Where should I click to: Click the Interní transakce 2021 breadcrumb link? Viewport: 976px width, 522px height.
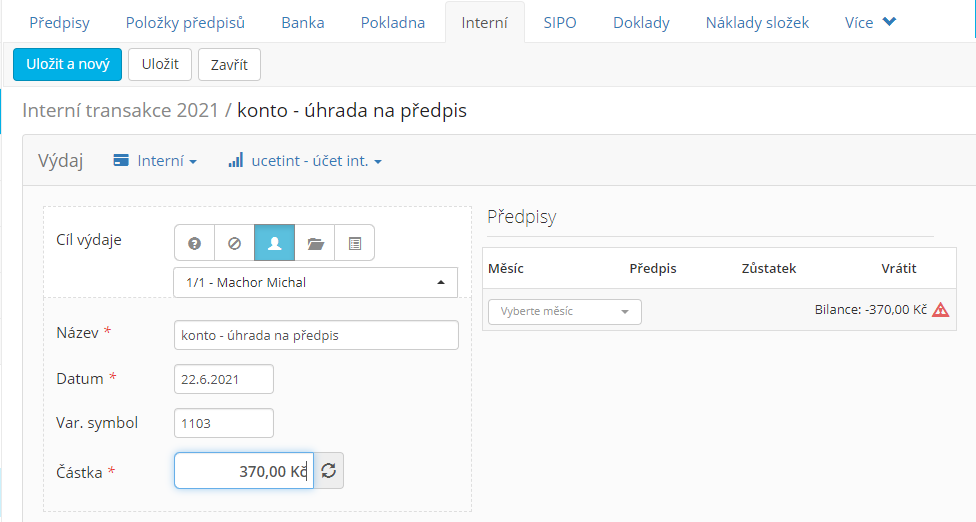click(x=121, y=110)
